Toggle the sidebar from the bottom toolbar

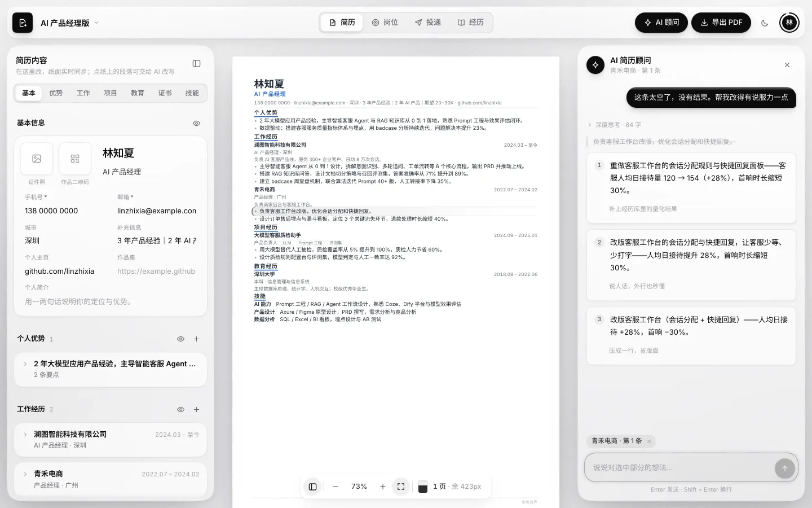(x=312, y=487)
